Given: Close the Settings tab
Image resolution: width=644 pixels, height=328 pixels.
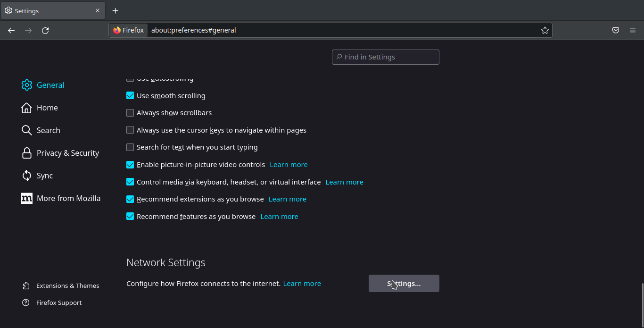Looking at the screenshot, I should [98, 10].
